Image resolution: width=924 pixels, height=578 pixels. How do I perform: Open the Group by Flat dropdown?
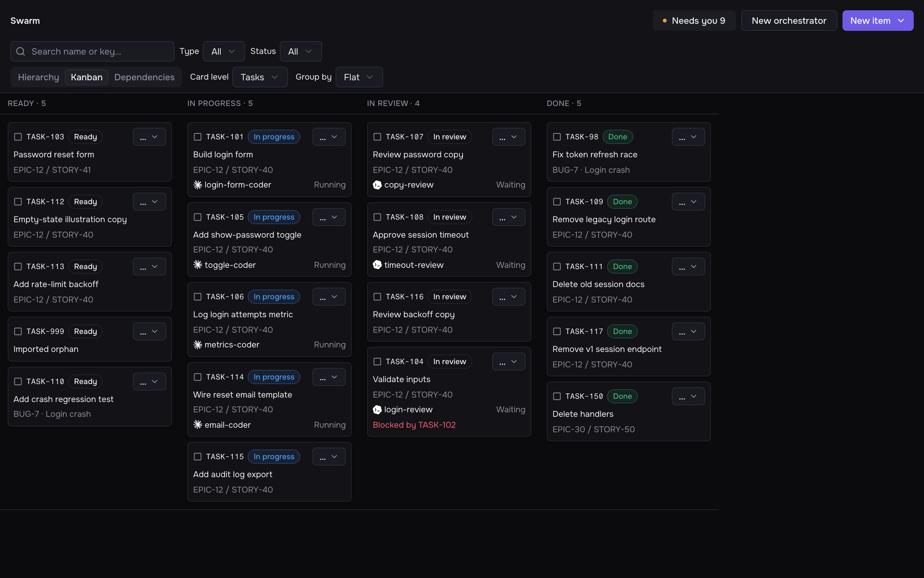(359, 77)
